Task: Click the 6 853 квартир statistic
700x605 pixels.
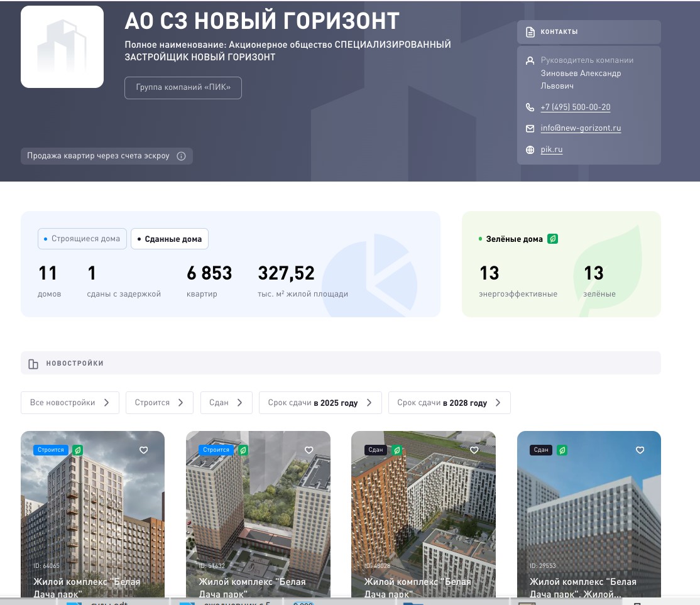Action: coord(209,281)
